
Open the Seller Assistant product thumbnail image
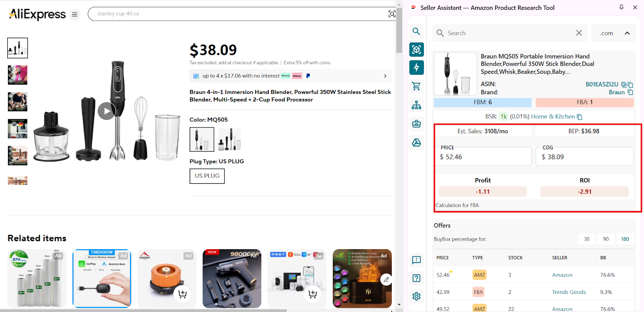(x=455, y=74)
